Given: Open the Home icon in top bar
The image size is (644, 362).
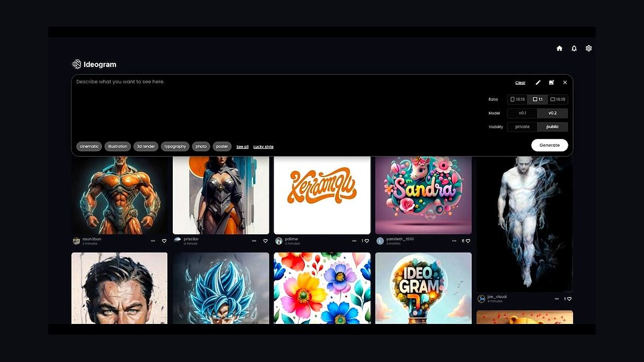Looking at the screenshot, I should (x=559, y=48).
